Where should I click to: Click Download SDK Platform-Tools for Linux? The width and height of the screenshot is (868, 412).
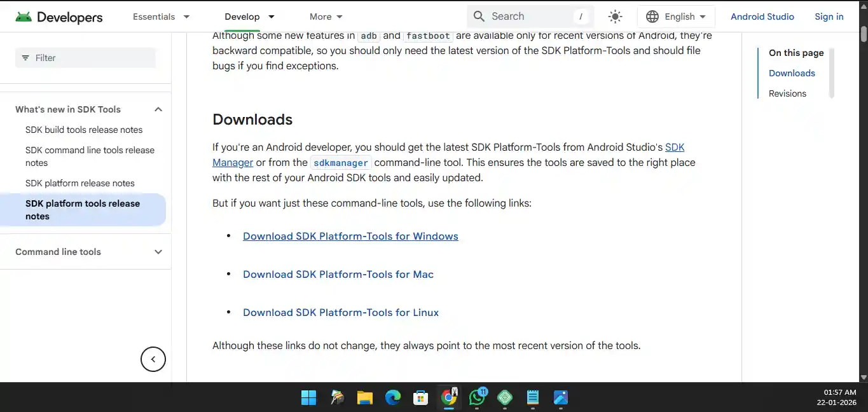tap(341, 313)
